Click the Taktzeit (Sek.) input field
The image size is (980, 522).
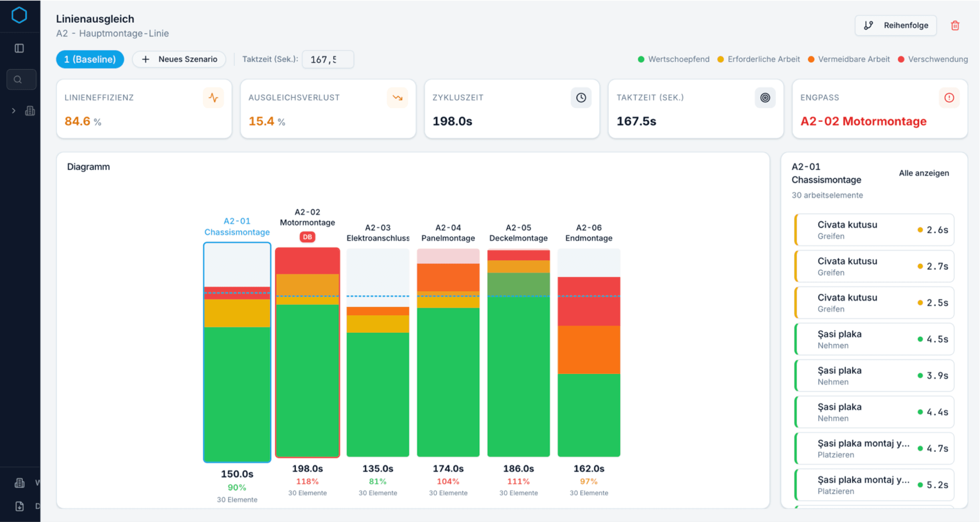click(327, 59)
